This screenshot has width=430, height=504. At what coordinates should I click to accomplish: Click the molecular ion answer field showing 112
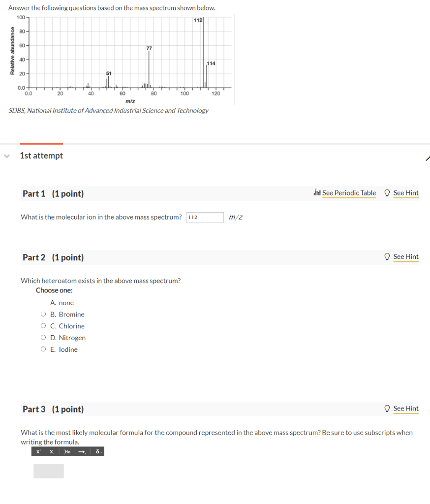click(205, 217)
